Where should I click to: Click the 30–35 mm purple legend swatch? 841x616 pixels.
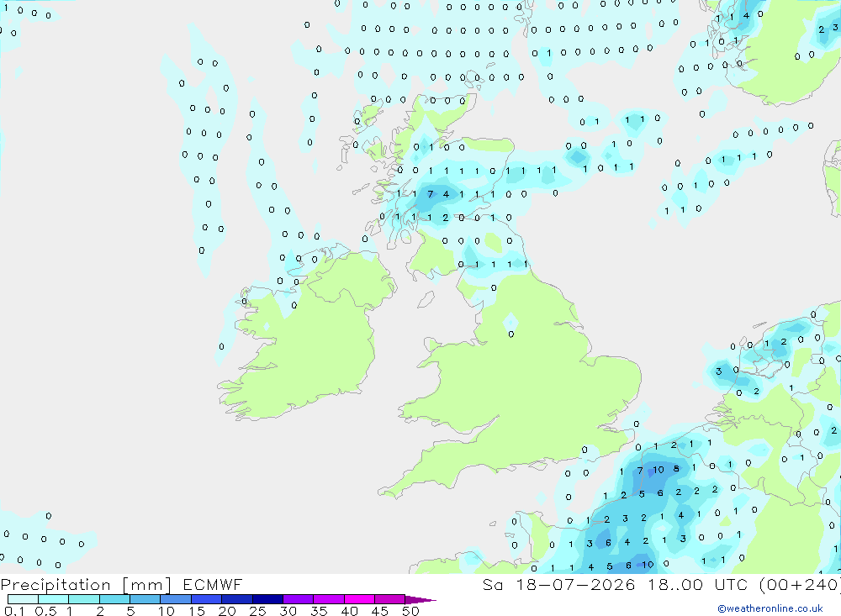tap(299, 599)
